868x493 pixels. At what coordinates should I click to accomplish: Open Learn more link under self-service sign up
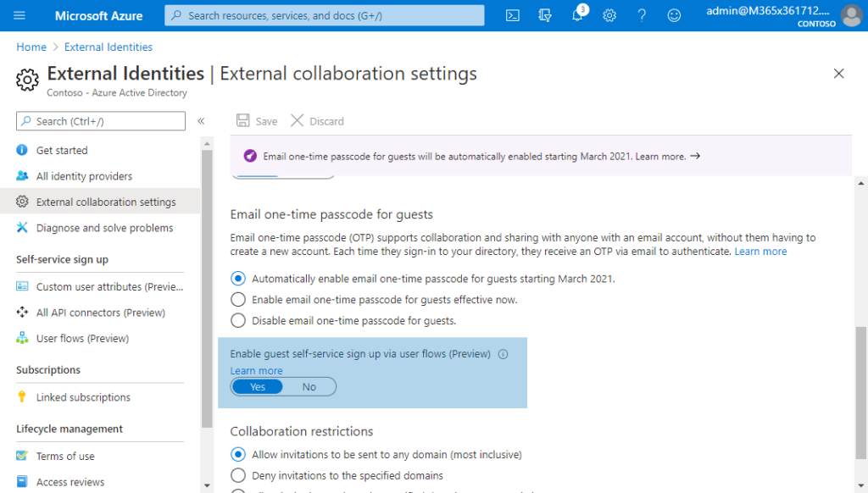256,370
